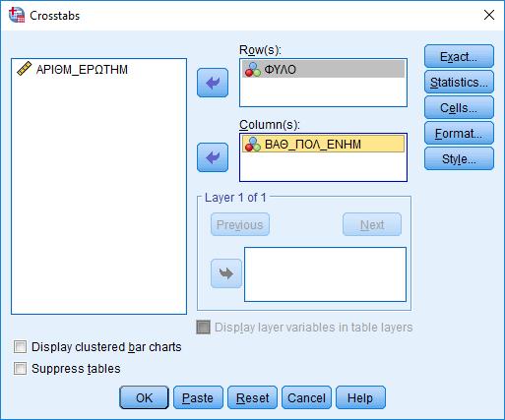Click the Crosstabs dialog title icon

[x=17, y=15]
